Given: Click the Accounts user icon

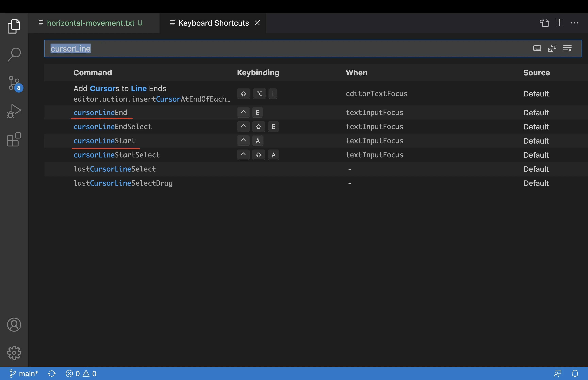Looking at the screenshot, I should point(14,325).
